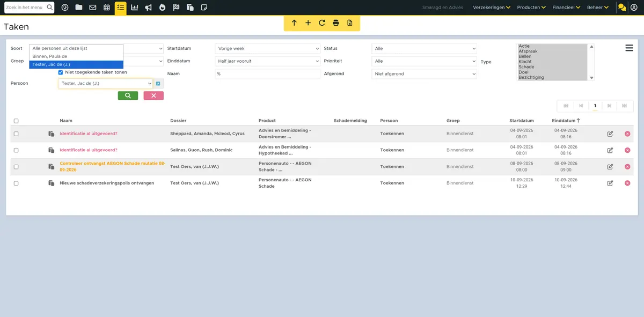The height and width of the screenshot is (317, 644).
Task: Tick checkbox for Controleer ontvangst AEGON row
Action: click(x=16, y=167)
